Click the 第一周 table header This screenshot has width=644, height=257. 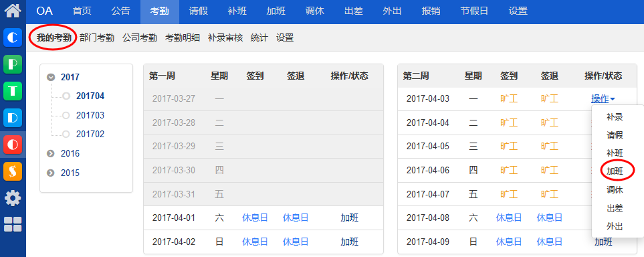click(x=162, y=76)
